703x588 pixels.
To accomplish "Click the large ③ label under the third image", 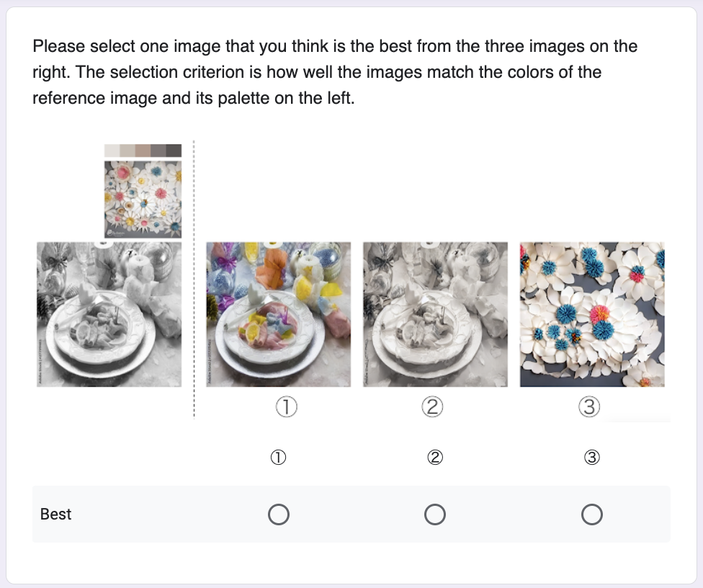I will 589,408.
